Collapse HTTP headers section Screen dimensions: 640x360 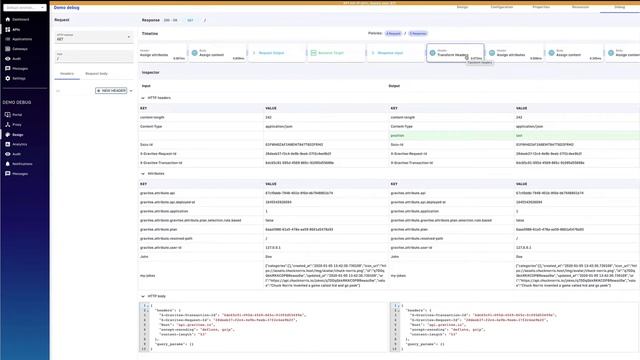pos(143,98)
